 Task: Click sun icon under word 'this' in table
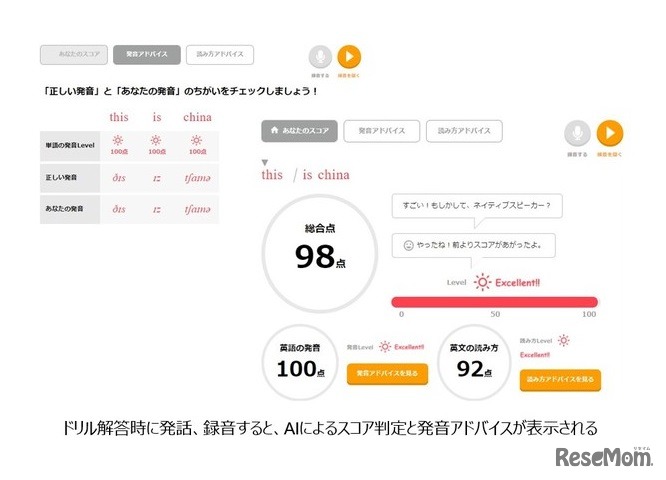[118, 140]
